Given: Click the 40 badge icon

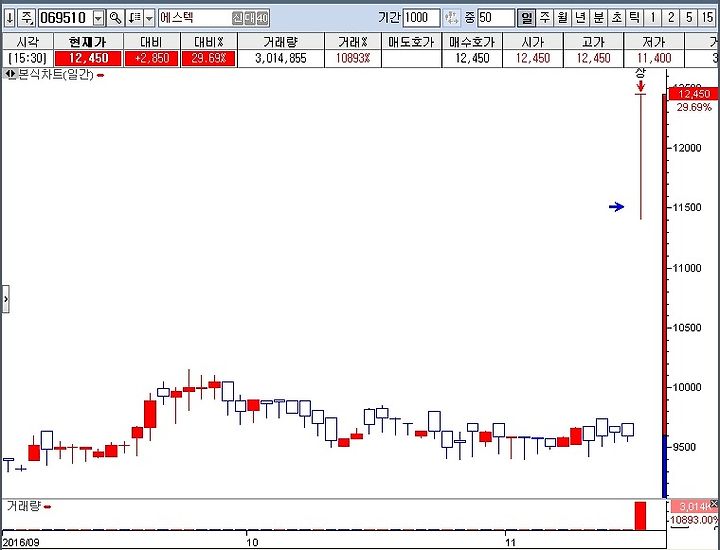Looking at the screenshot, I should point(262,18).
